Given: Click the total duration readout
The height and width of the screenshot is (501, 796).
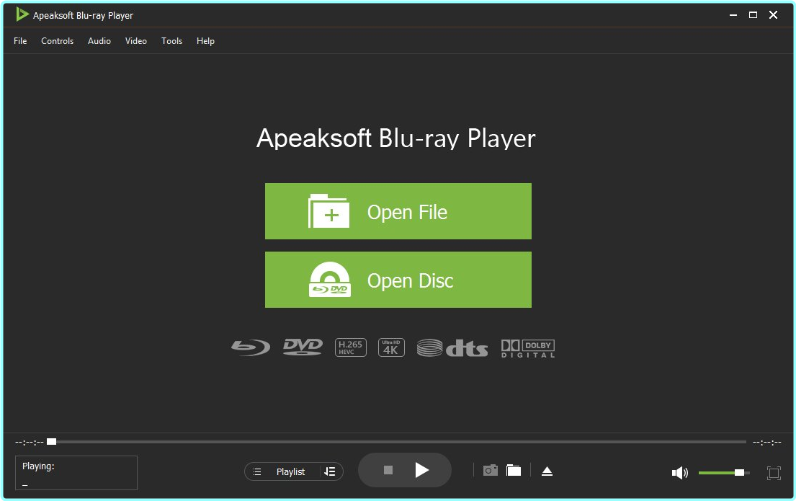Looking at the screenshot, I should tap(767, 443).
